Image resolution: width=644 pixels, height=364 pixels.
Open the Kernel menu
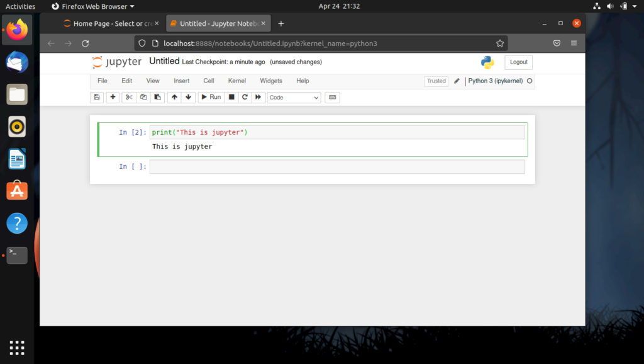(236, 81)
